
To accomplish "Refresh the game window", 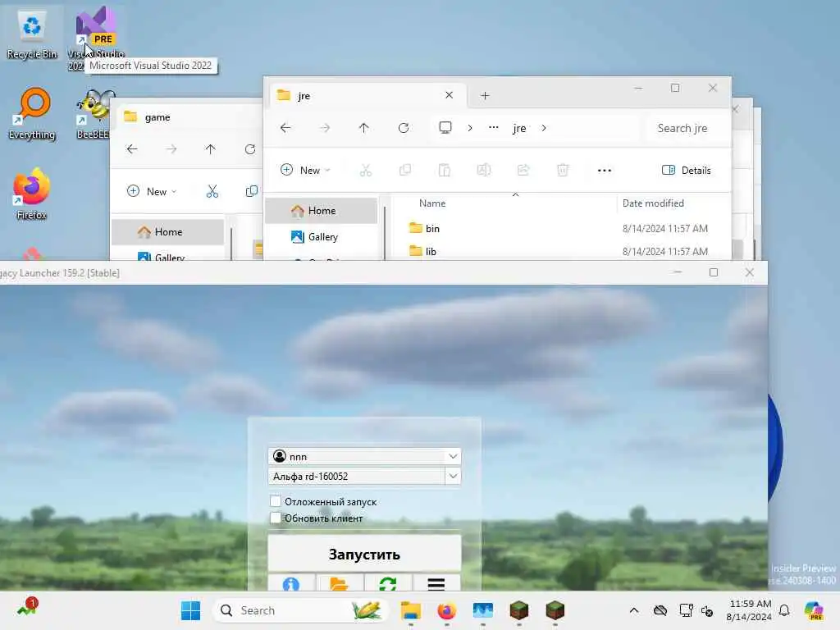I will 249,149.
